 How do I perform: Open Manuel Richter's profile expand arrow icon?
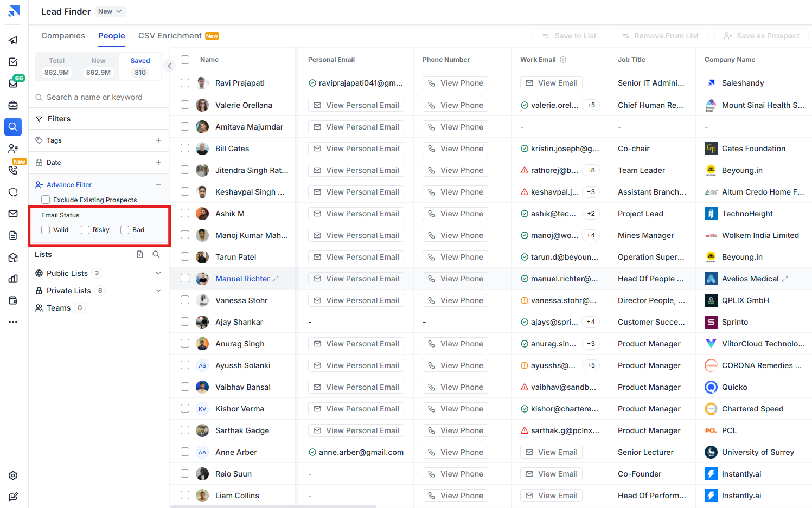click(x=276, y=279)
